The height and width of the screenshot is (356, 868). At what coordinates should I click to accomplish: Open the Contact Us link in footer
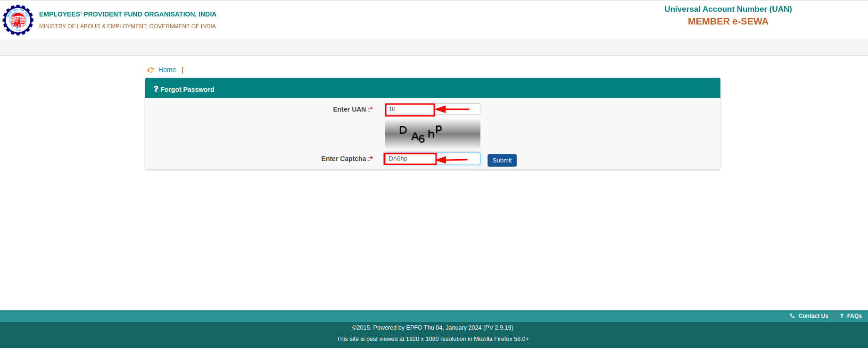tap(813, 316)
